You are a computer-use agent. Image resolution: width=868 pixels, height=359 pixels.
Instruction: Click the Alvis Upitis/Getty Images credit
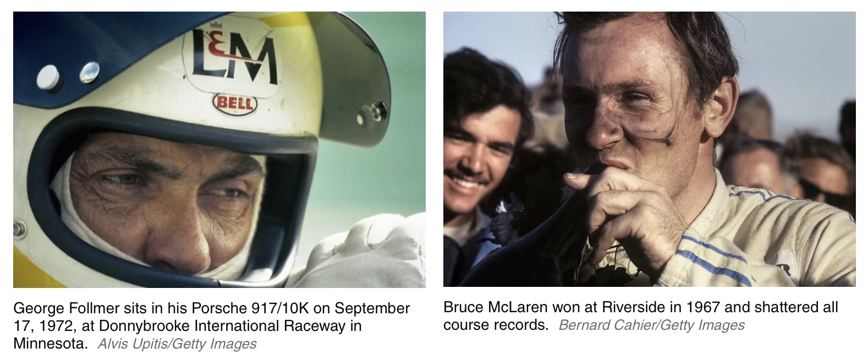click(x=177, y=344)
